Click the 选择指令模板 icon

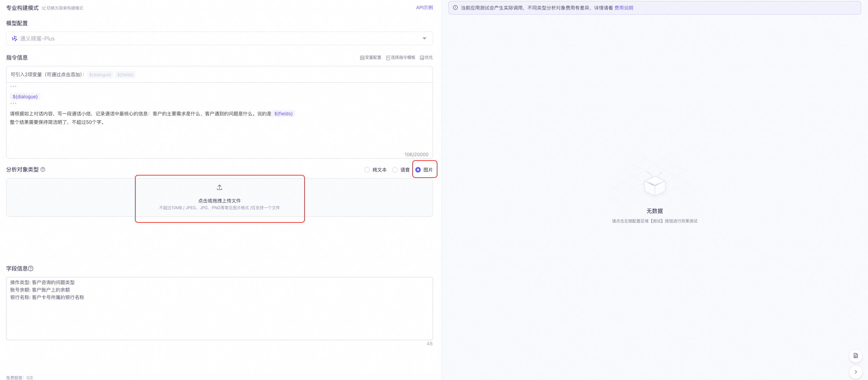388,58
